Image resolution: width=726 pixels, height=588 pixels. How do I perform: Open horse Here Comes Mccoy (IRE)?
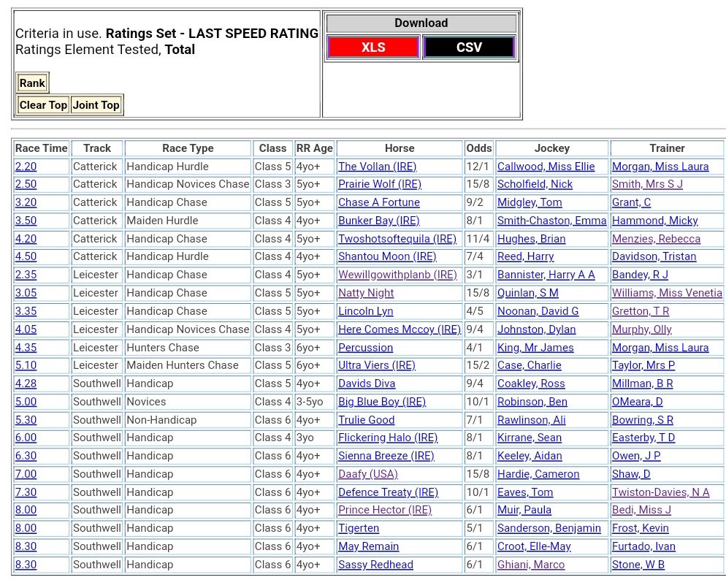[399, 329]
